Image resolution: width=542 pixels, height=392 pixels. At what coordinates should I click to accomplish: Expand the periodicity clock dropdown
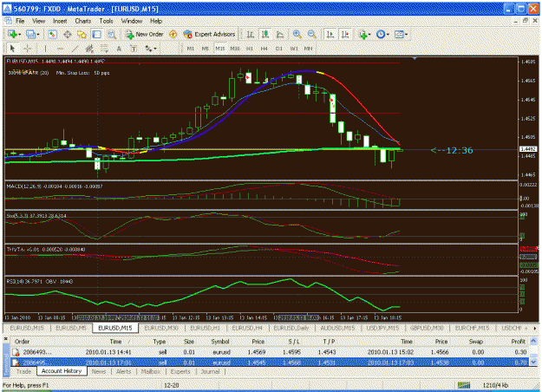click(x=388, y=35)
